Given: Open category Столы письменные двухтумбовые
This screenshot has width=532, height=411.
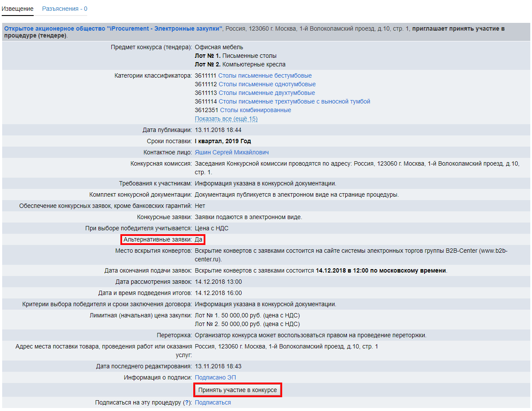Looking at the screenshot, I should pyautogui.click(x=266, y=93).
